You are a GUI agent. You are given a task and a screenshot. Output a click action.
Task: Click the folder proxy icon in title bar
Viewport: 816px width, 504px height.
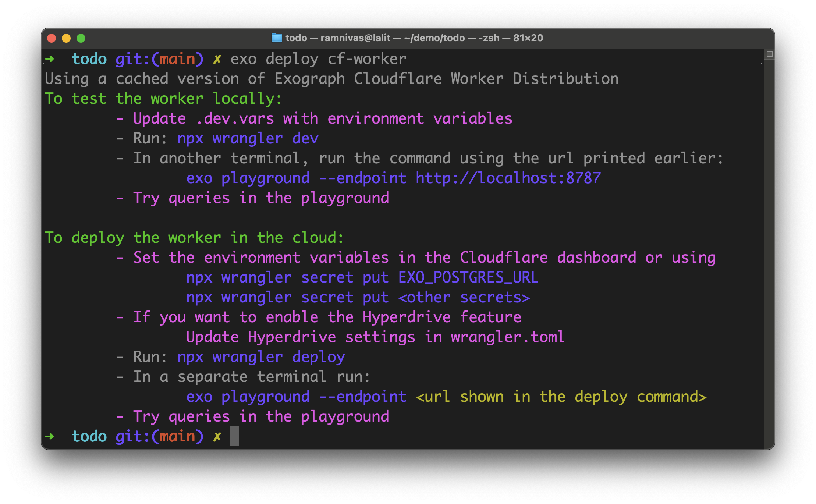point(276,38)
